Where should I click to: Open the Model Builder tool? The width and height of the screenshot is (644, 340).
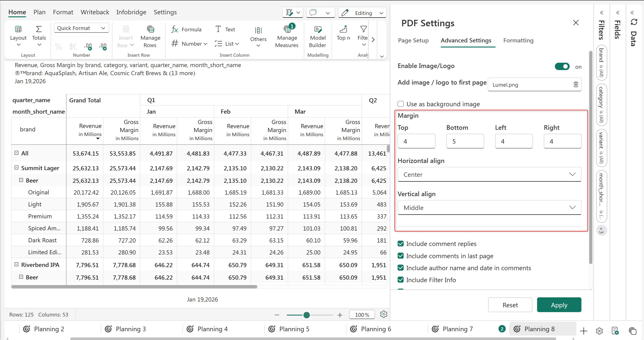[x=317, y=37]
